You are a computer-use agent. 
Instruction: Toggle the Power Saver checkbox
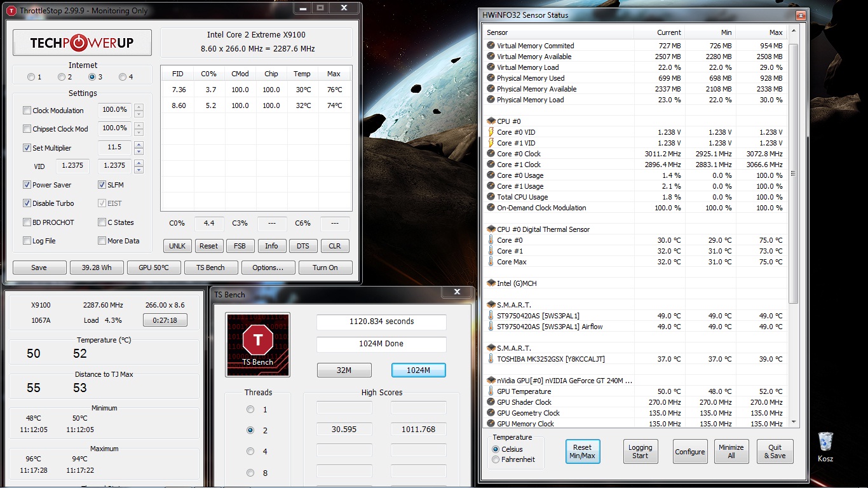[27, 185]
